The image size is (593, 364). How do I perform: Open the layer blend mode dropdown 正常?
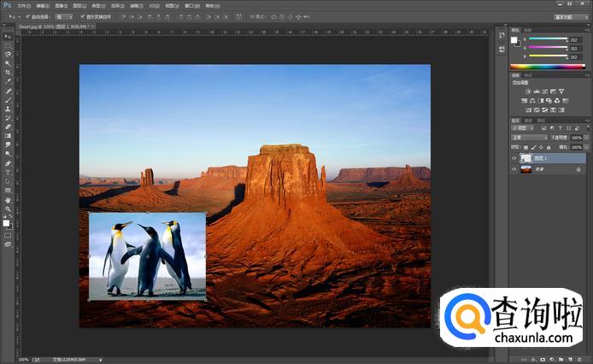click(x=528, y=137)
